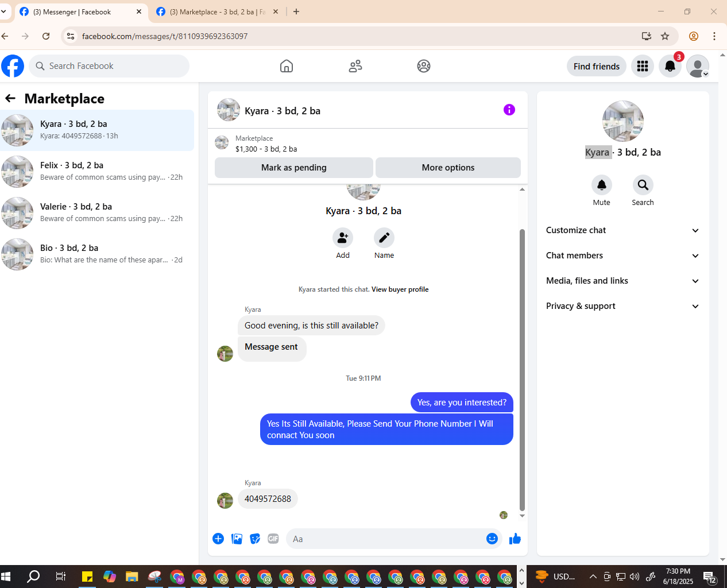Choose a GIF icon in composer
This screenshot has width=727, height=588.
point(273,539)
